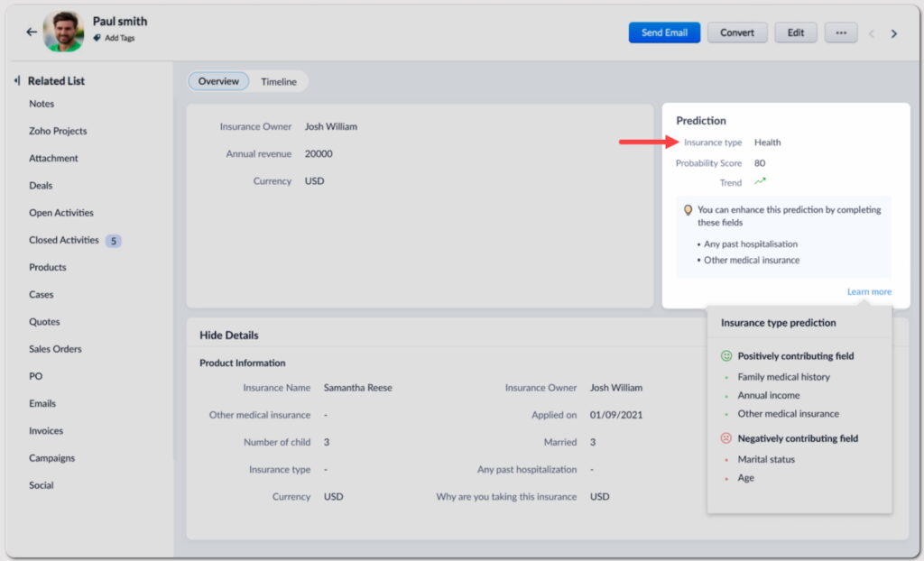Collapse the Related List sidebar
This screenshot has width=924, height=561.
17,80
